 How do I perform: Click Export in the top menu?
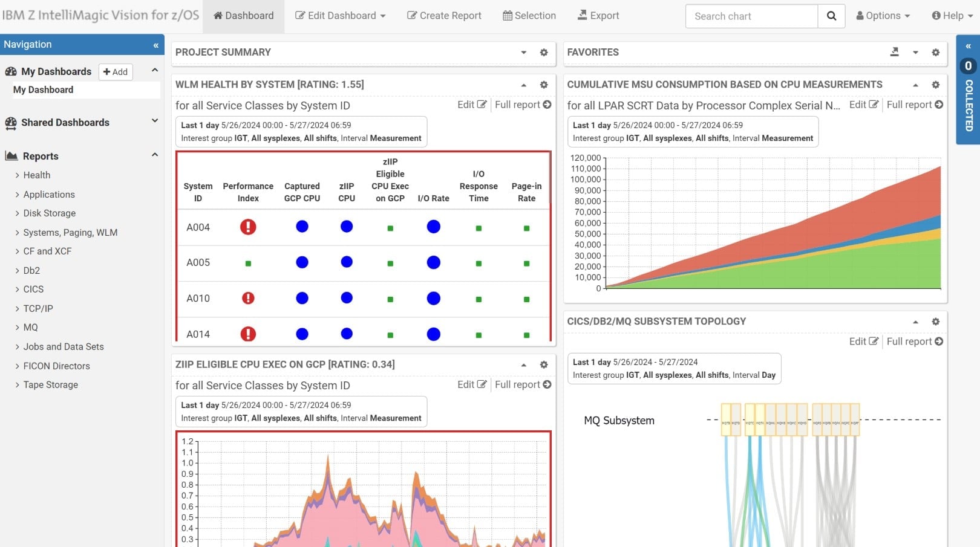coord(598,16)
